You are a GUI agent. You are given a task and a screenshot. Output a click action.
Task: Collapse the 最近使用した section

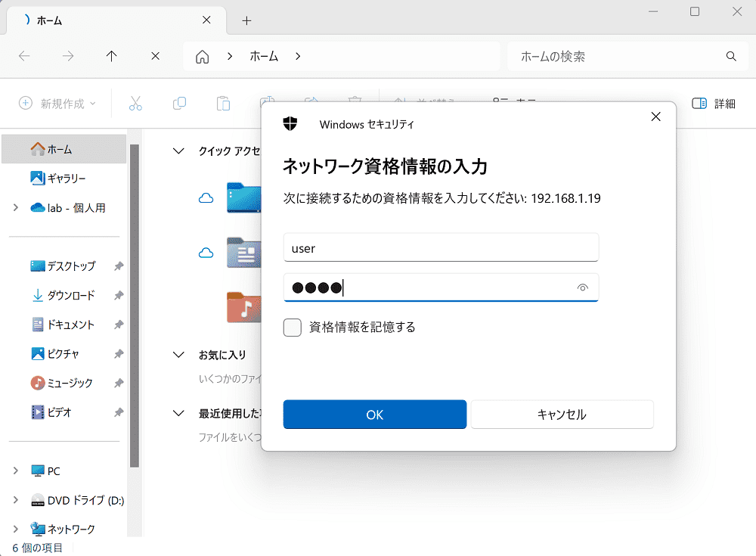point(178,413)
